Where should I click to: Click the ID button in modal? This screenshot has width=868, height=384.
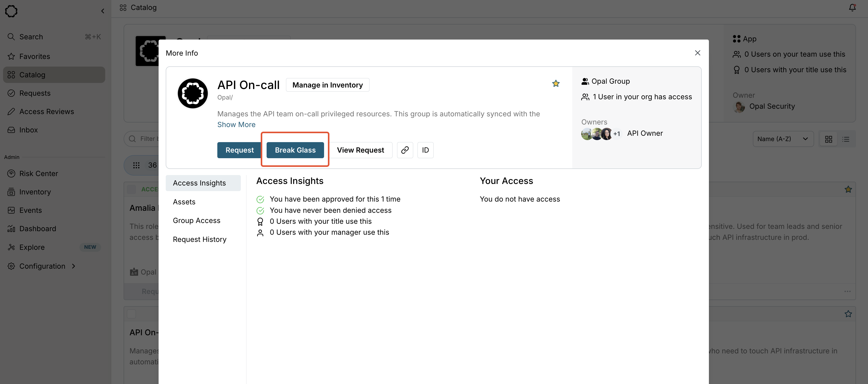click(x=425, y=150)
